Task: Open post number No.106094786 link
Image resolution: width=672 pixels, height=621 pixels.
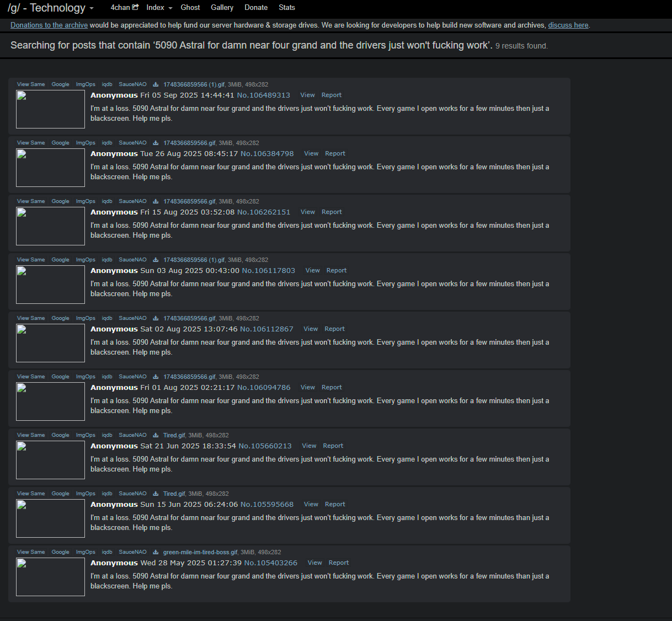Action: [264, 387]
